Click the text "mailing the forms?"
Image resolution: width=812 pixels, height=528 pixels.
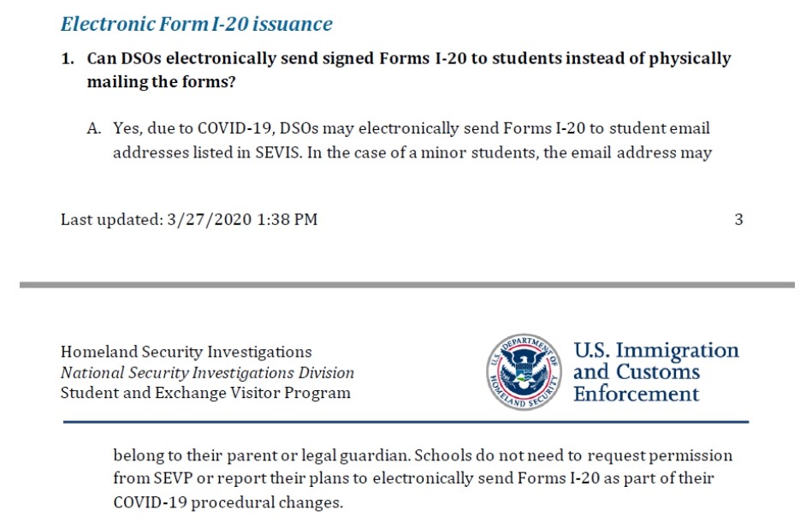click(161, 82)
